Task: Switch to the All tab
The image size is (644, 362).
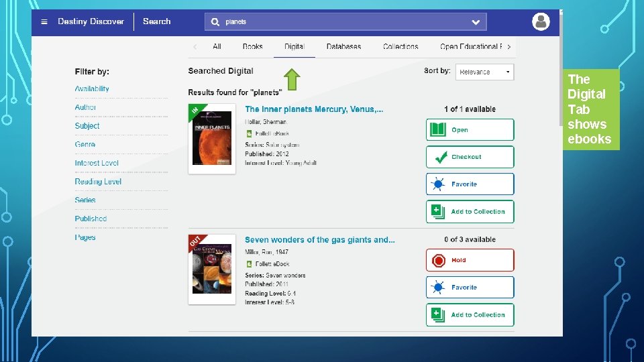Action: click(x=217, y=47)
